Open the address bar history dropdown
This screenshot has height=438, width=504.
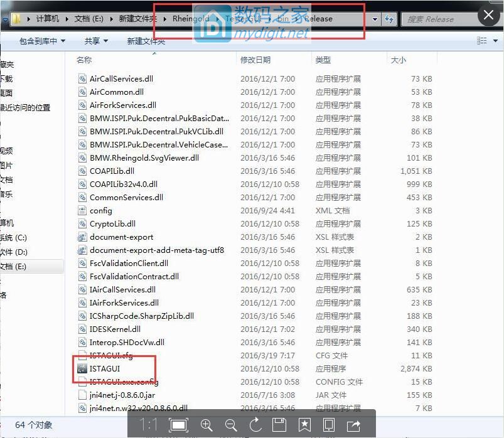pyautogui.click(x=375, y=19)
